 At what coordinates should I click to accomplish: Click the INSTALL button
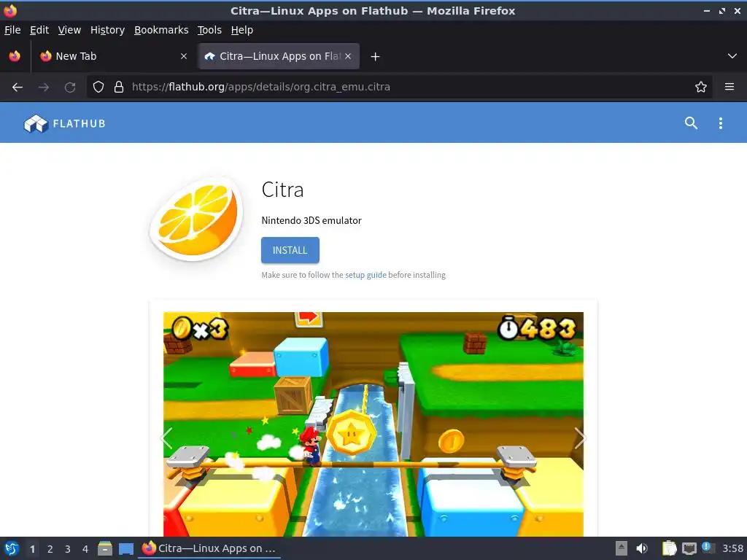coord(290,250)
